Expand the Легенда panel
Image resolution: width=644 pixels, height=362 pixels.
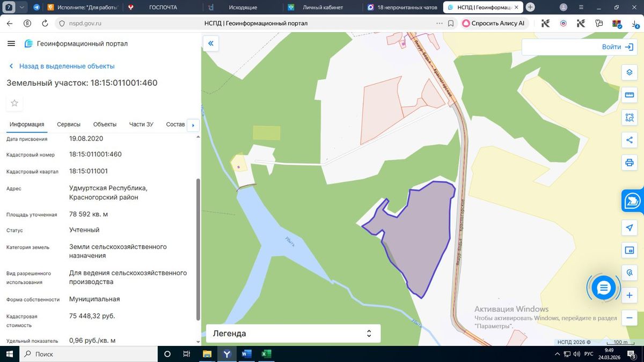click(x=293, y=334)
